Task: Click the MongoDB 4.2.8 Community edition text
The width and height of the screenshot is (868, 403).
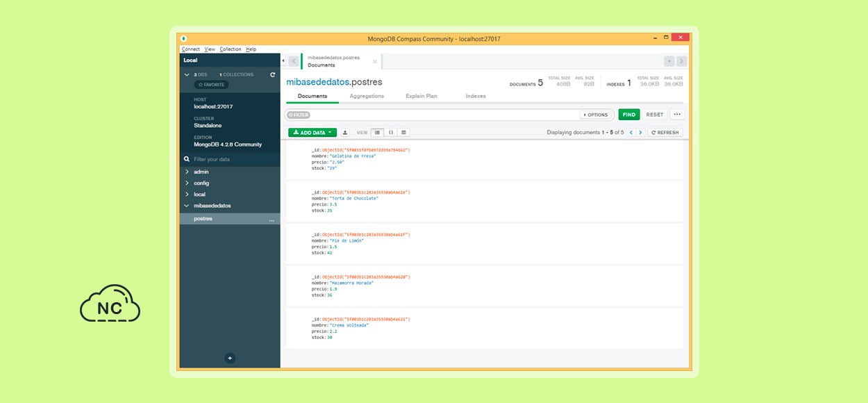Action: (228, 145)
